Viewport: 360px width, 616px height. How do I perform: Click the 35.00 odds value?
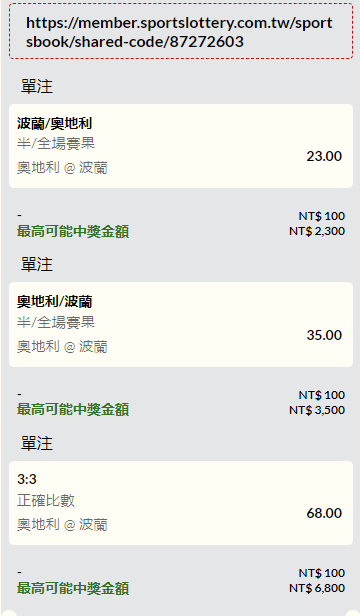point(324,335)
